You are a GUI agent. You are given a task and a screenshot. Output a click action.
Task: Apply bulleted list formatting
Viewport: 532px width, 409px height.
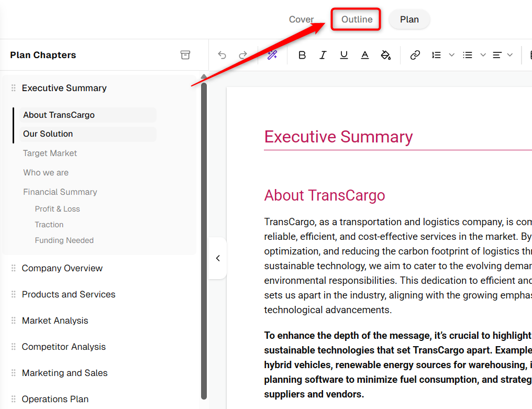[x=468, y=55]
